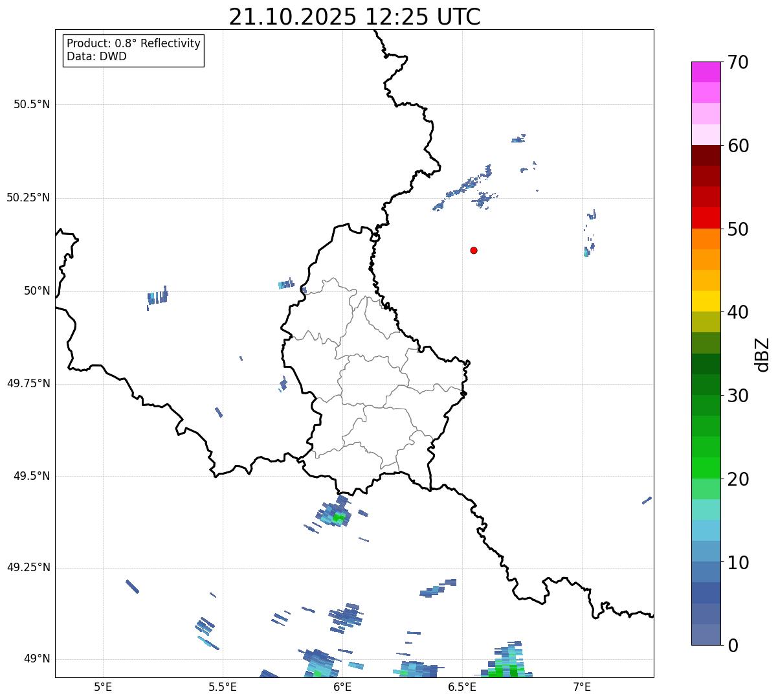Click the '7°E' longitude axis label

click(x=583, y=687)
